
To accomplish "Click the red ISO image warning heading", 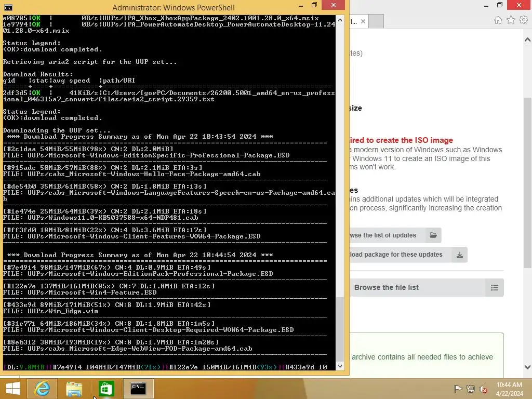I will pos(402,140).
